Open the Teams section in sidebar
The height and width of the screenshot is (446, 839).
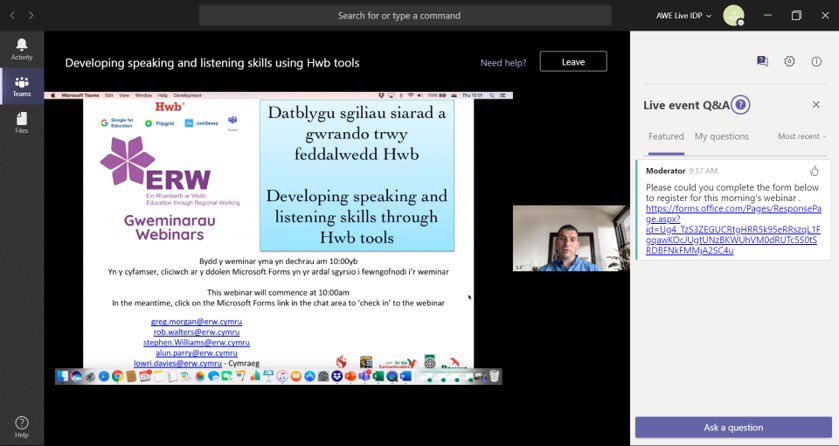pos(21,86)
